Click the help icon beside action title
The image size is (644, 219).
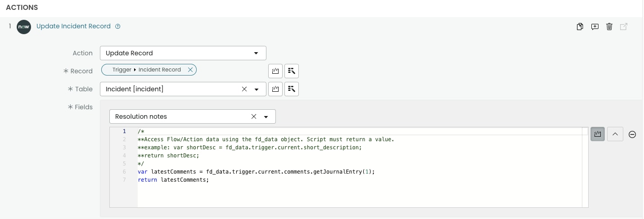118,27
